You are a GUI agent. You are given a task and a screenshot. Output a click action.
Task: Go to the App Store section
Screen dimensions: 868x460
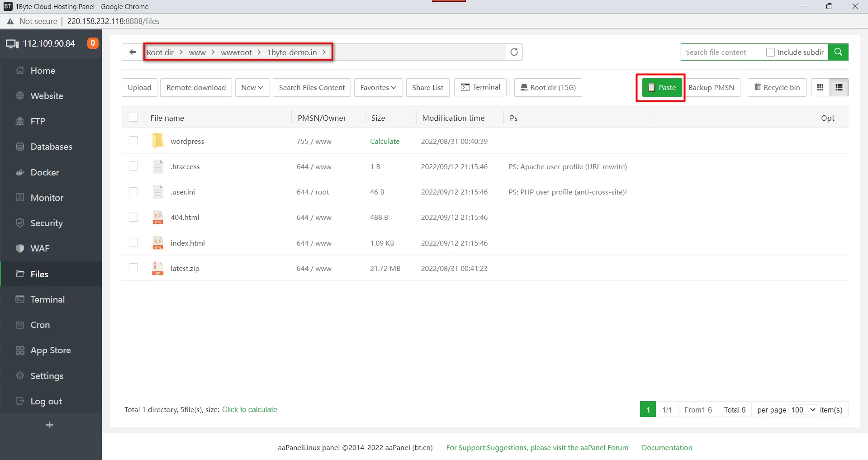(51, 350)
